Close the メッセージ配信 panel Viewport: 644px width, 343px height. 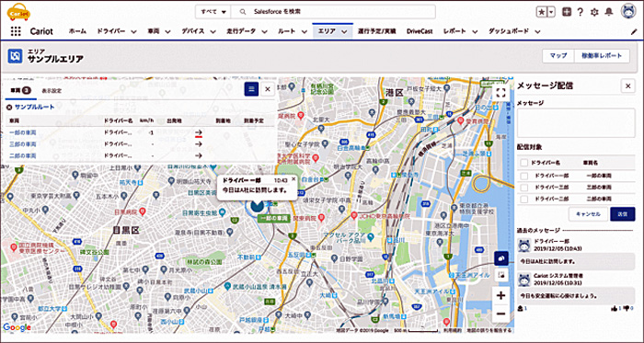pyautogui.click(x=627, y=86)
